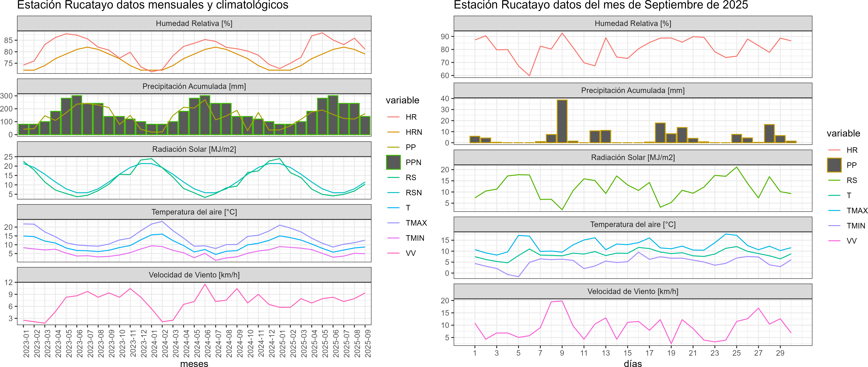Screen dimensions: 868x367
Task: Click the 'Estación Rucatayo datos mensuales' chart title
Action: tap(153, 5)
